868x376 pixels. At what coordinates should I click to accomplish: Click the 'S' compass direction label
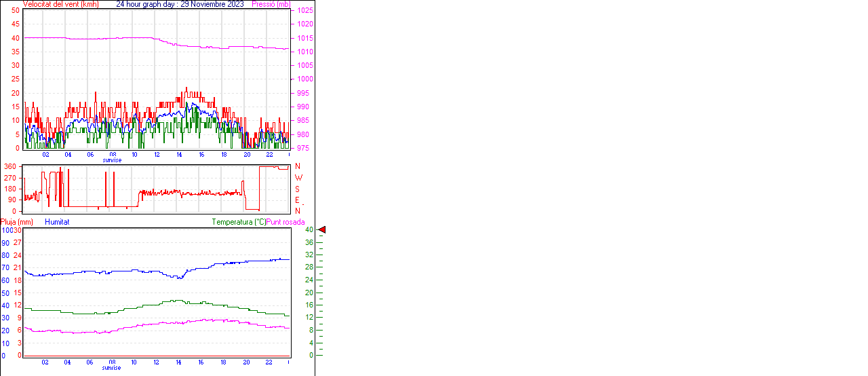[x=297, y=189]
